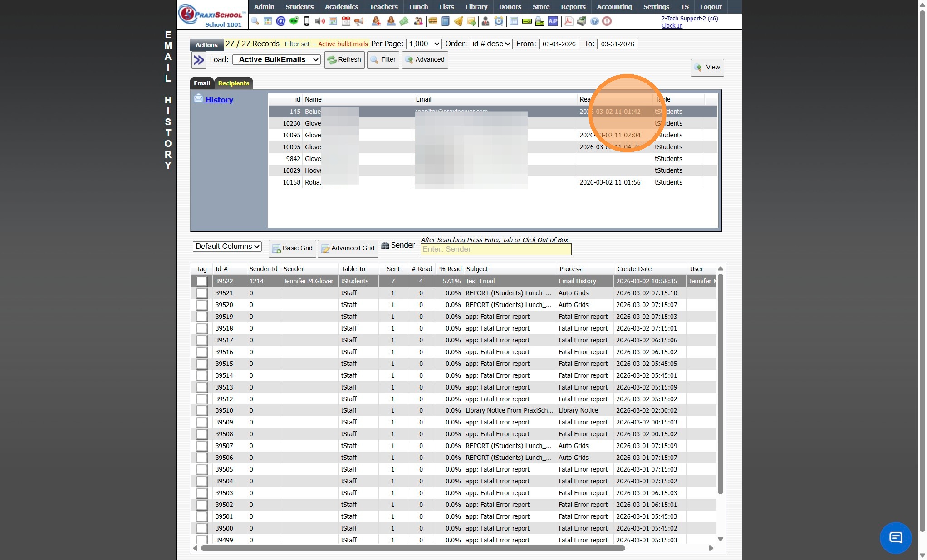Switch to the Recipients tab
Viewport: 927px width, 560px height.
coord(233,83)
